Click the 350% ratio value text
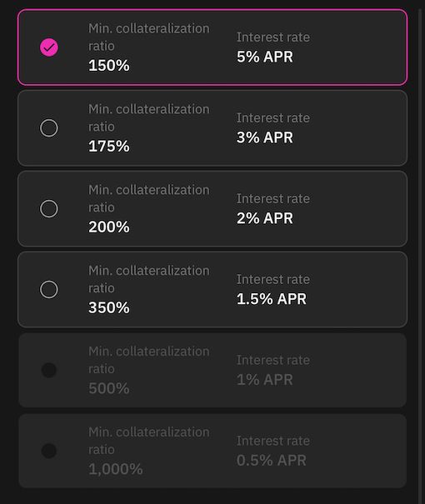 109,307
